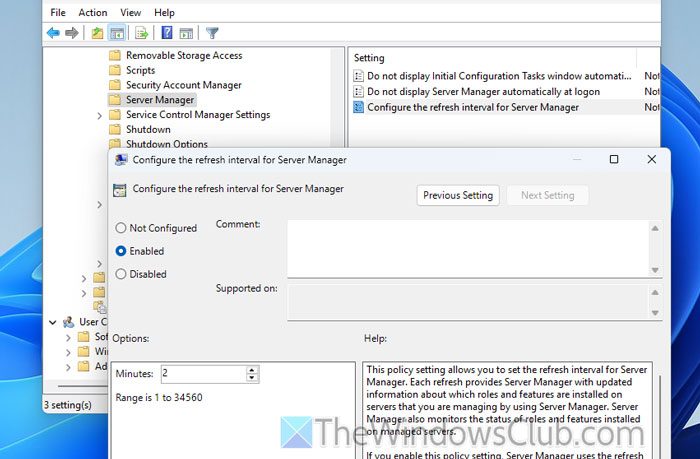Select Removable Storage Access in the tree
The width and height of the screenshot is (700, 459).
tap(184, 55)
